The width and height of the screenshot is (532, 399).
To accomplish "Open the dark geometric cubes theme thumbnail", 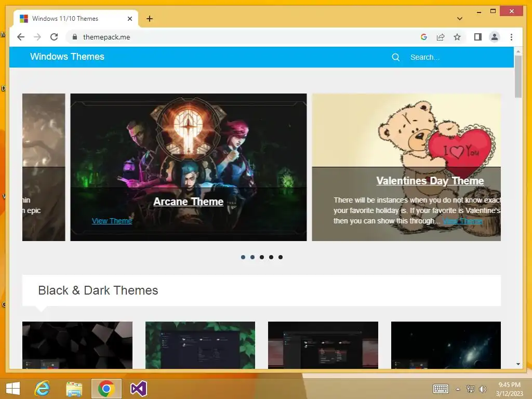I will point(77,345).
